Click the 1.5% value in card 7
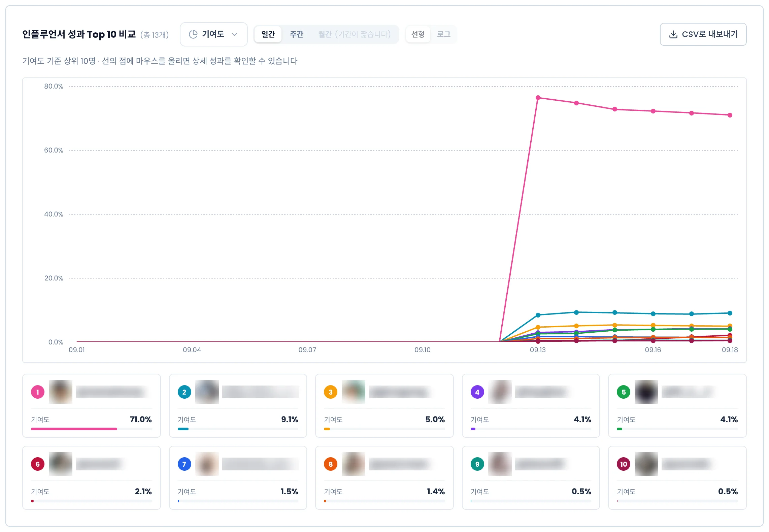769x532 pixels. tap(290, 492)
